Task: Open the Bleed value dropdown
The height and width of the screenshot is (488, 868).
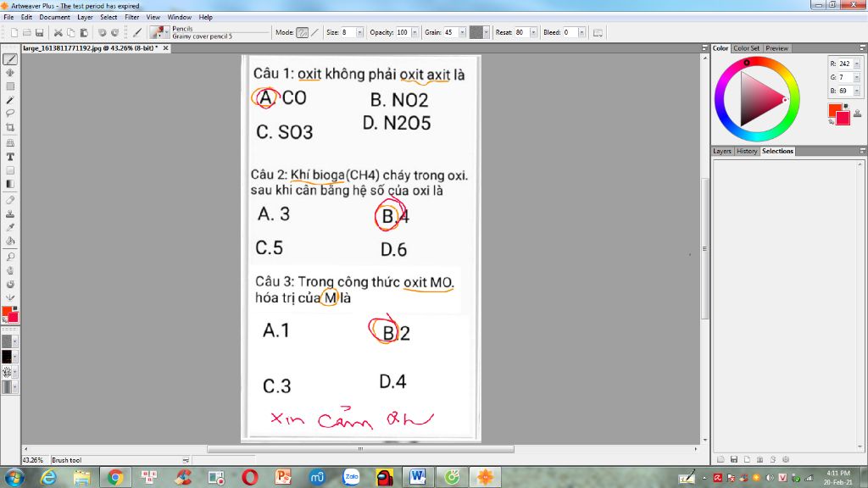Action: [x=581, y=33]
